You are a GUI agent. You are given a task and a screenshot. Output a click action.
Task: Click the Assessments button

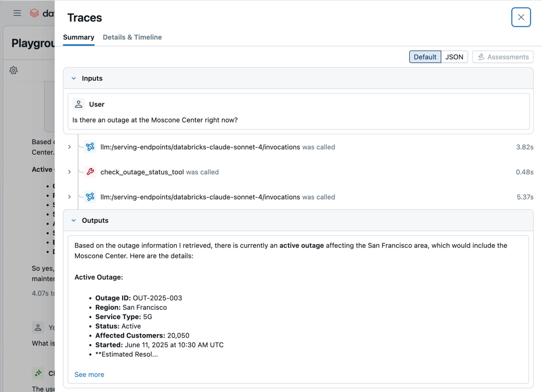click(503, 57)
